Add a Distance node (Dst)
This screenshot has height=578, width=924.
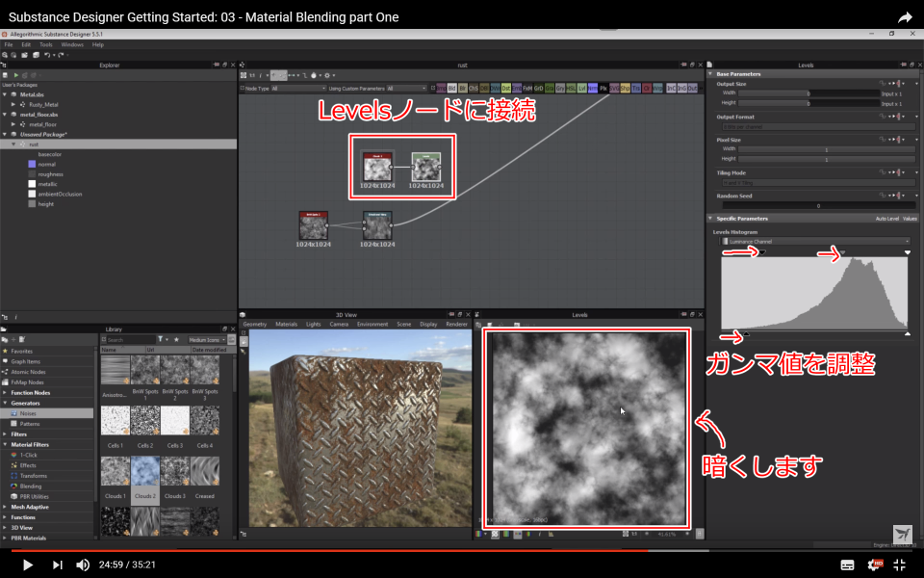click(x=506, y=88)
